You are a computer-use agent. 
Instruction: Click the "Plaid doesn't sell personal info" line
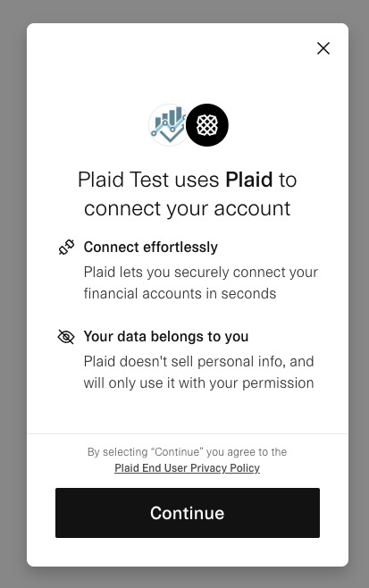pyautogui.click(x=198, y=362)
